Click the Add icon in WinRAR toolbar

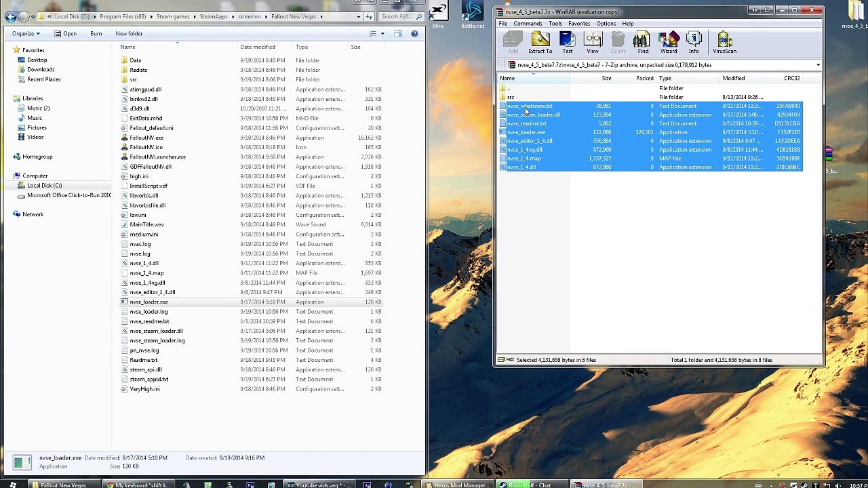pyautogui.click(x=513, y=42)
